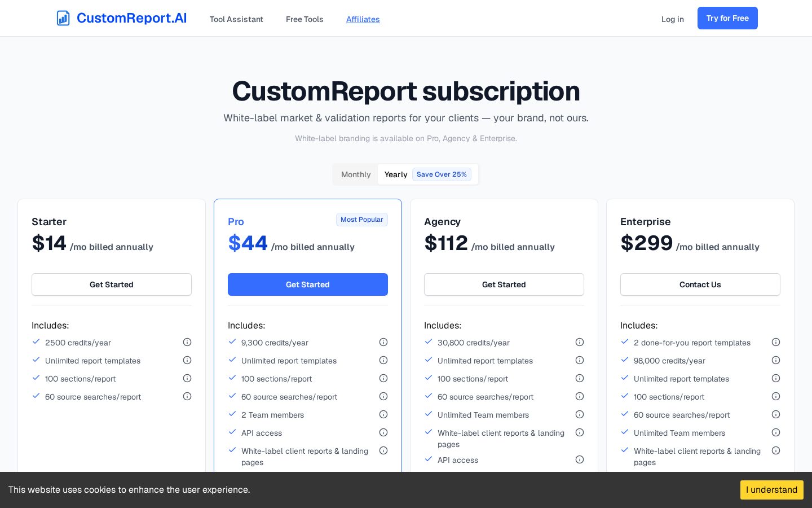Click the Starter 2500 credits/year text
The width and height of the screenshot is (812, 508).
coord(78,343)
